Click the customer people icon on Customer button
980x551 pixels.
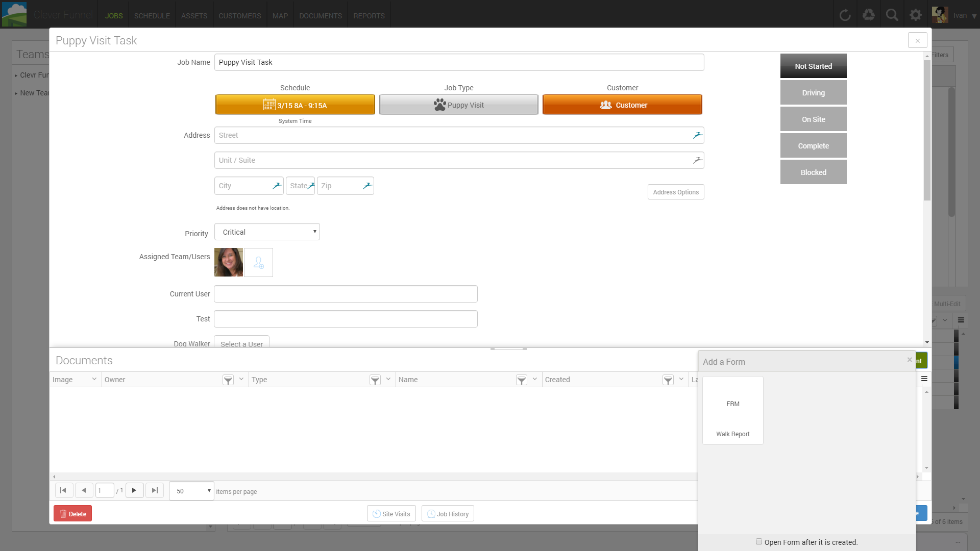click(x=605, y=105)
